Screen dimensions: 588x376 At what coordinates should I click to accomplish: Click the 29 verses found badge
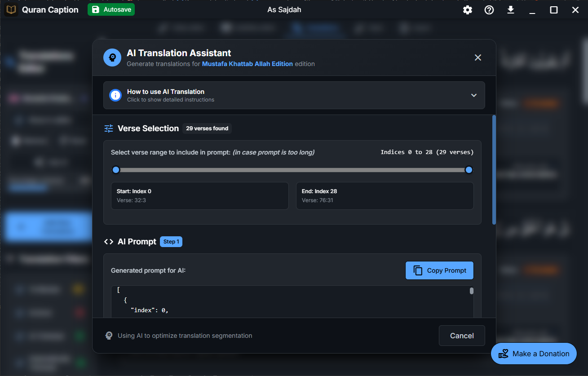coord(207,128)
